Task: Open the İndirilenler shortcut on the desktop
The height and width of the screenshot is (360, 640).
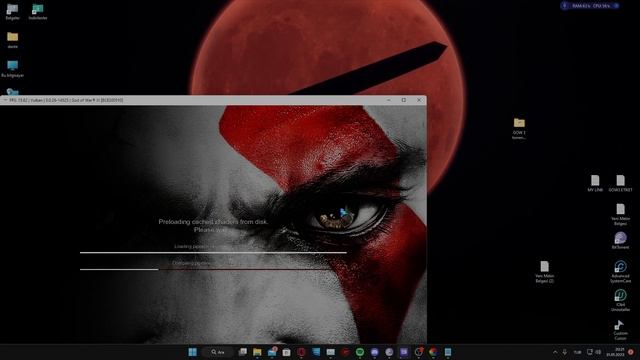Action: (38, 12)
